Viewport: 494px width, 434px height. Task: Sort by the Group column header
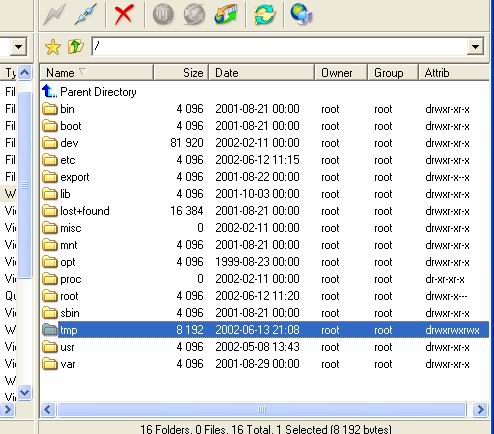tap(393, 73)
